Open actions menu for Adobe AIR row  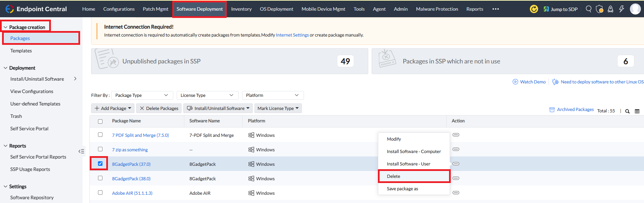pyautogui.click(x=456, y=193)
